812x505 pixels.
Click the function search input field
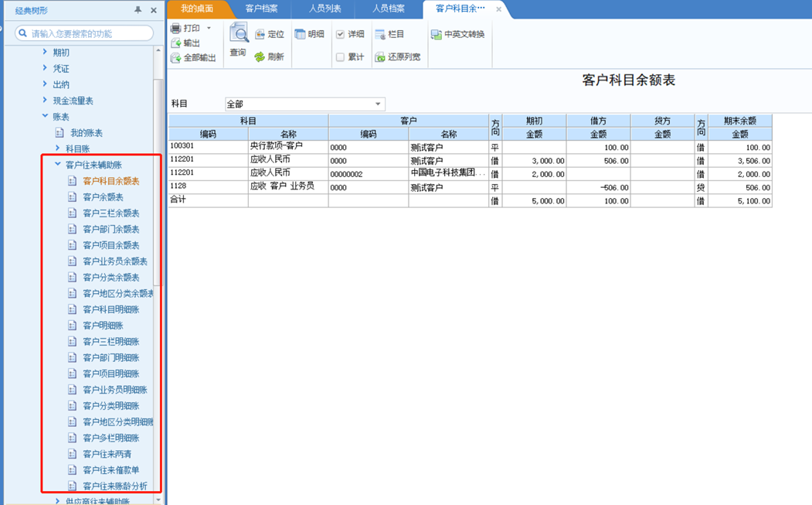[89, 33]
